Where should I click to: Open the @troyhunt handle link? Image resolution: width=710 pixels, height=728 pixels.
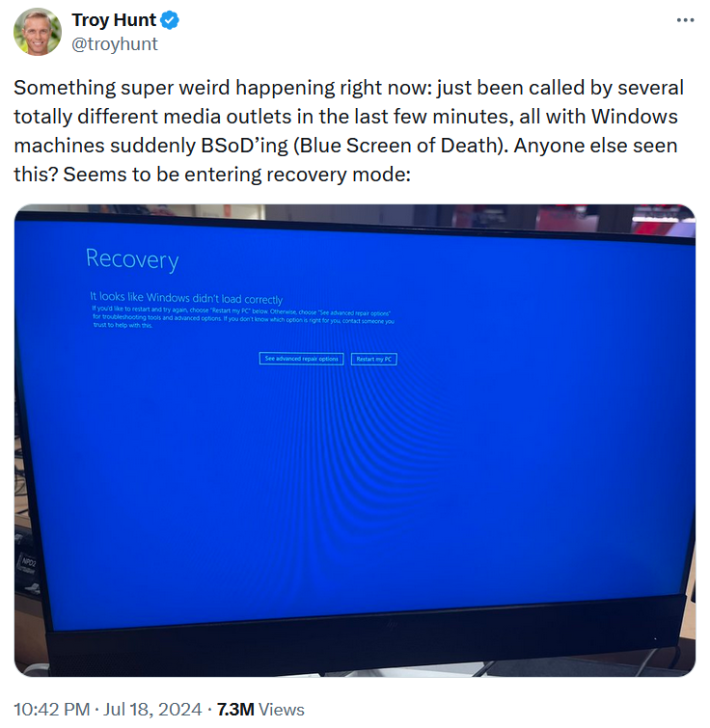[115, 44]
